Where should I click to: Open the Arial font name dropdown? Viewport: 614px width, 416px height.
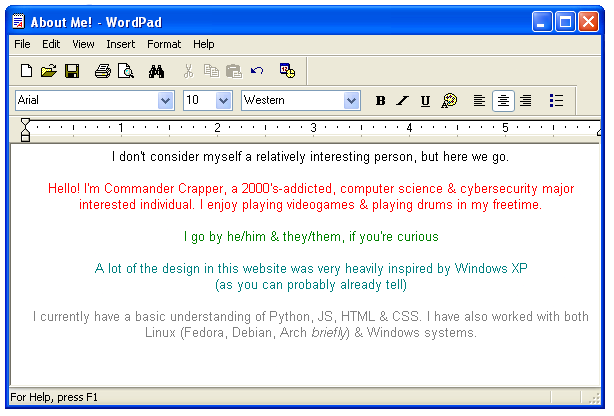(165, 101)
